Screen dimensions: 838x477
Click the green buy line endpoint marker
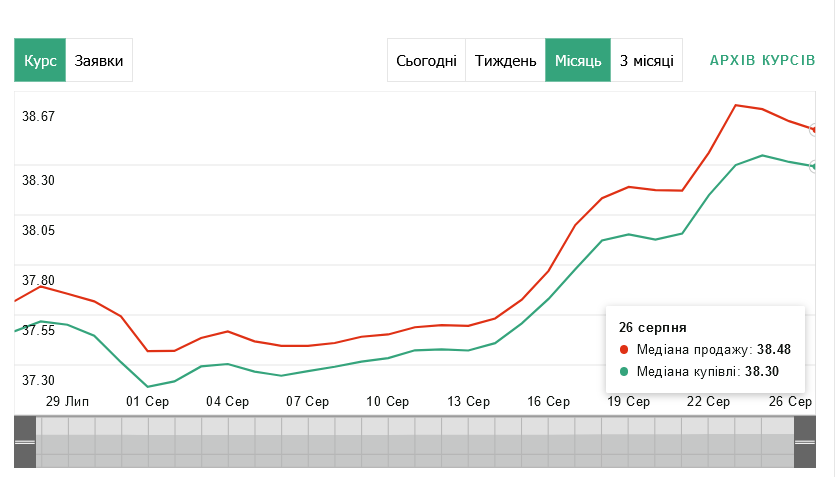(x=815, y=166)
